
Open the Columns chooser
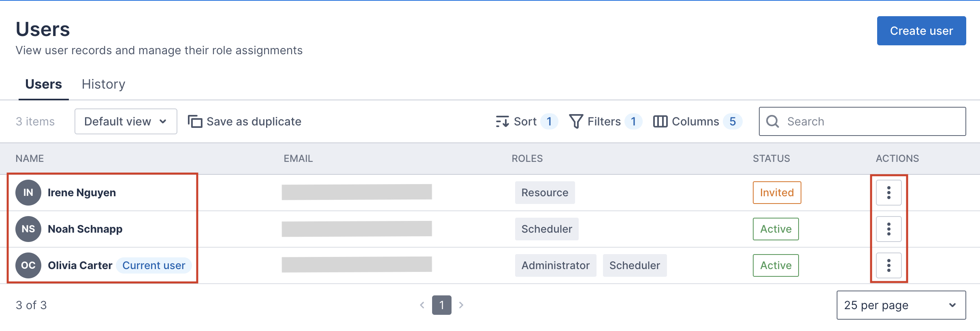(660, 121)
